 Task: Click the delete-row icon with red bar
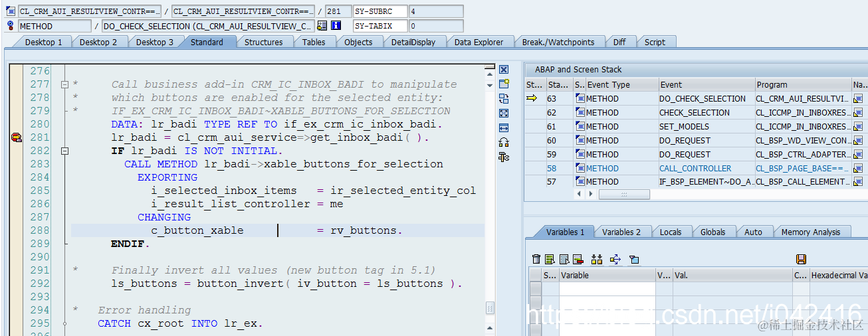click(578, 259)
